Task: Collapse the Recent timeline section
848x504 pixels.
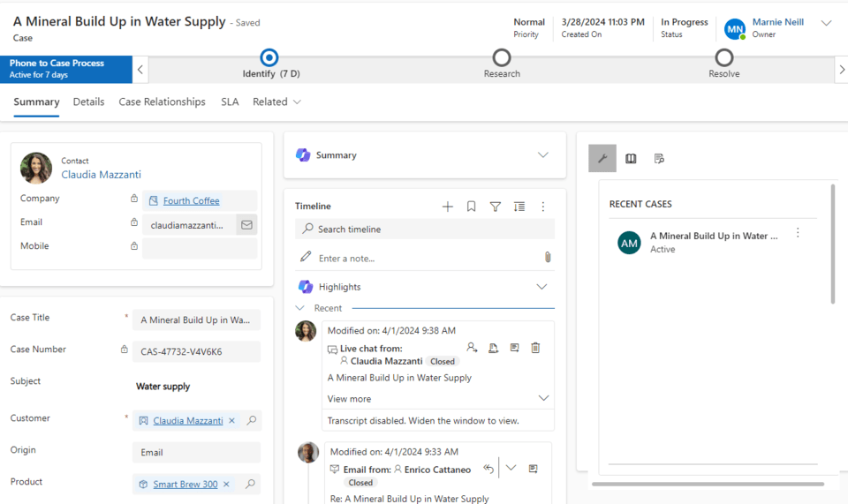Action: click(300, 308)
